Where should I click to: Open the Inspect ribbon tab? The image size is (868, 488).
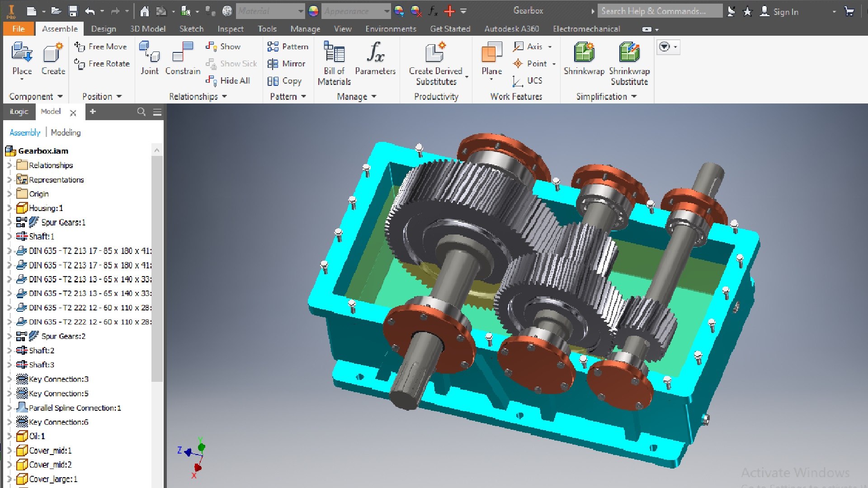(230, 29)
